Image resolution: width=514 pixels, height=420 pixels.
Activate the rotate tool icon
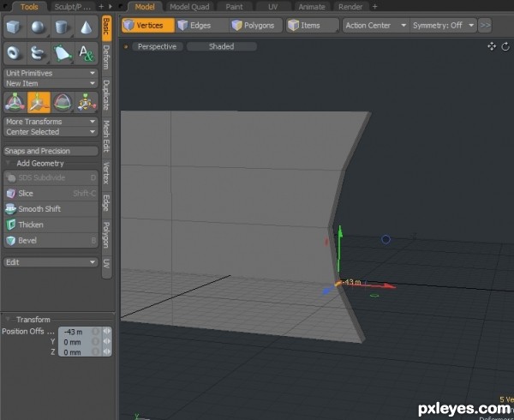(x=63, y=102)
